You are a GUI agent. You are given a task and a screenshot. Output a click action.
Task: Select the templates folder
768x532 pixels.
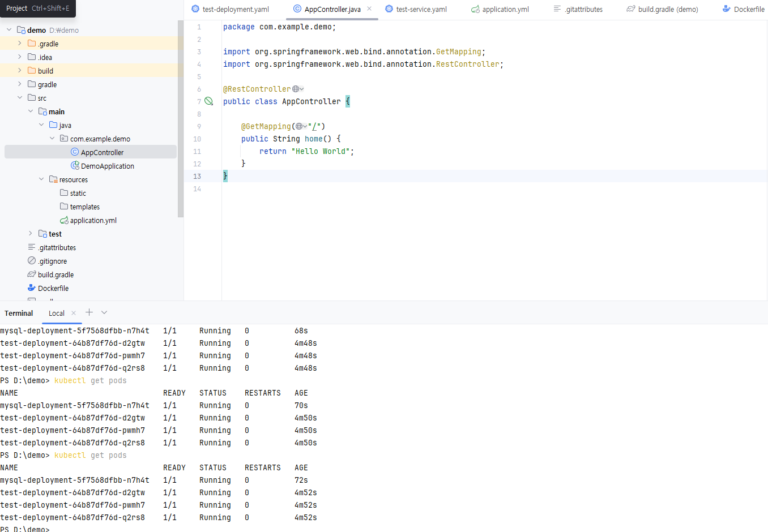[x=85, y=207]
